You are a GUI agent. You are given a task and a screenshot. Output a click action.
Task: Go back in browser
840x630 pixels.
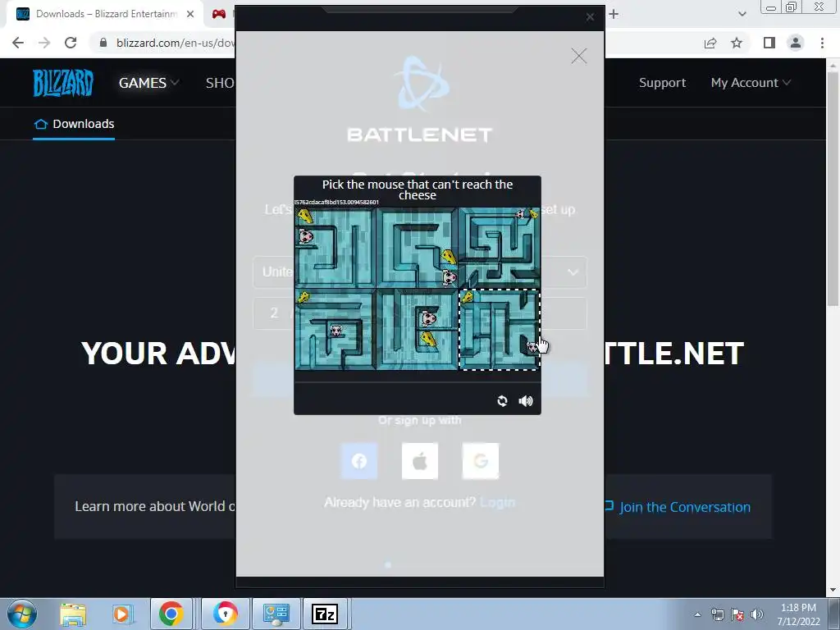click(x=18, y=43)
